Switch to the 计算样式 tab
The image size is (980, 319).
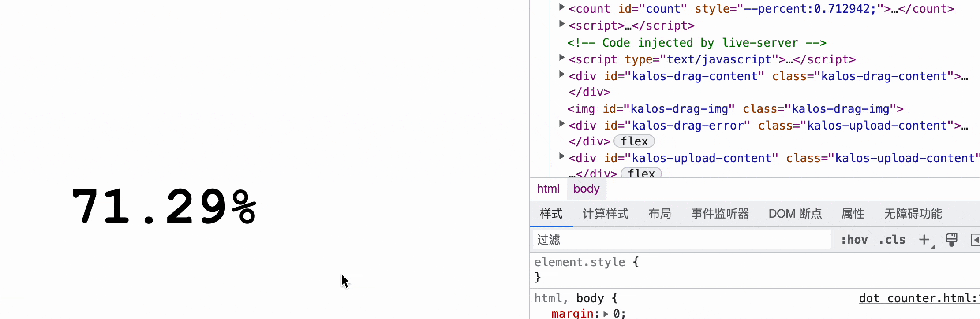click(x=605, y=214)
